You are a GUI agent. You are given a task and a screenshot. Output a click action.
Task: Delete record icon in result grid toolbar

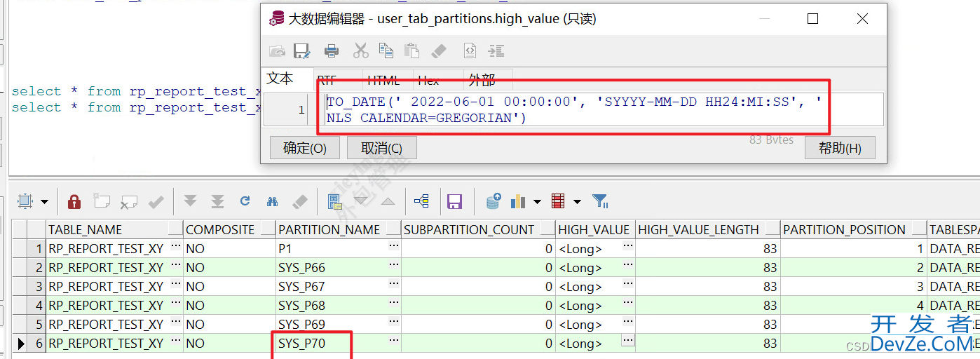[128, 202]
